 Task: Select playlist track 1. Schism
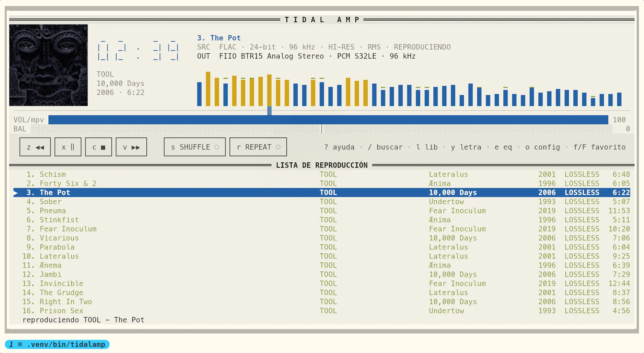(322, 174)
